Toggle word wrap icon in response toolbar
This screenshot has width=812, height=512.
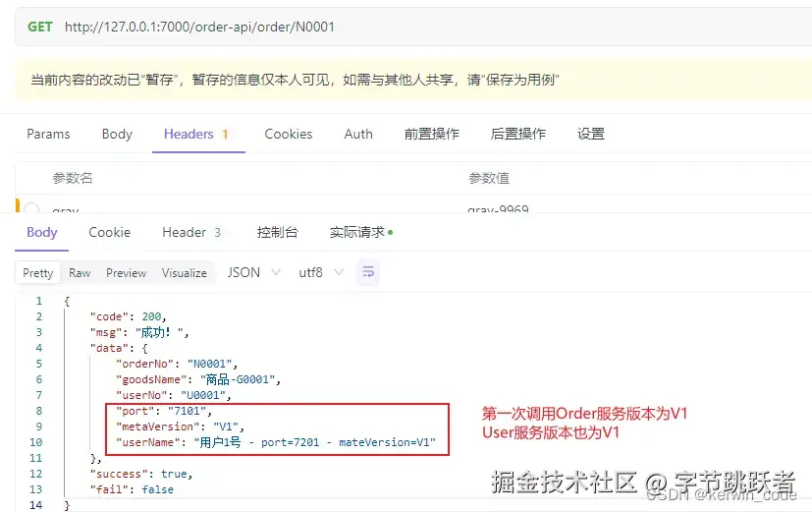click(x=368, y=272)
